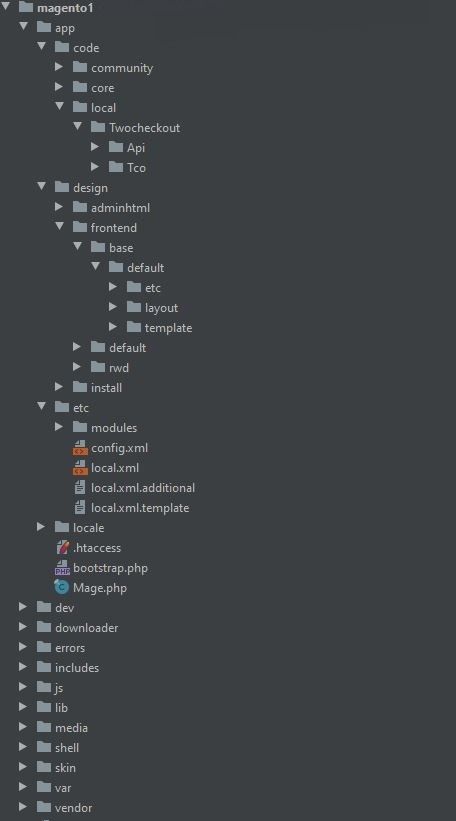Click the Twocheckout folder icon
Image resolution: width=456 pixels, height=821 pixels.
pos(98,127)
